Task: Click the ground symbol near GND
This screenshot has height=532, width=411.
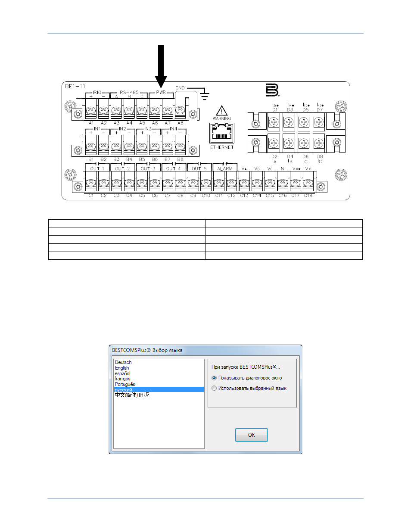Action: (204, 95)
